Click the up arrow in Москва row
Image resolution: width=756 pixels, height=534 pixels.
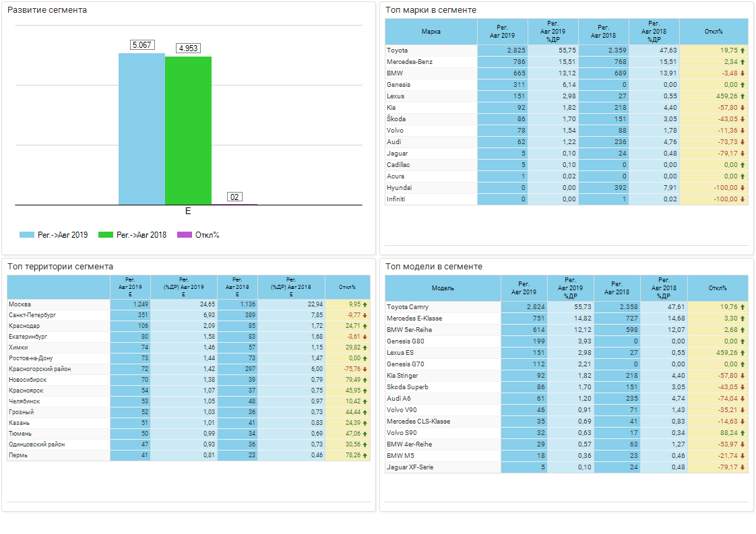365,304
